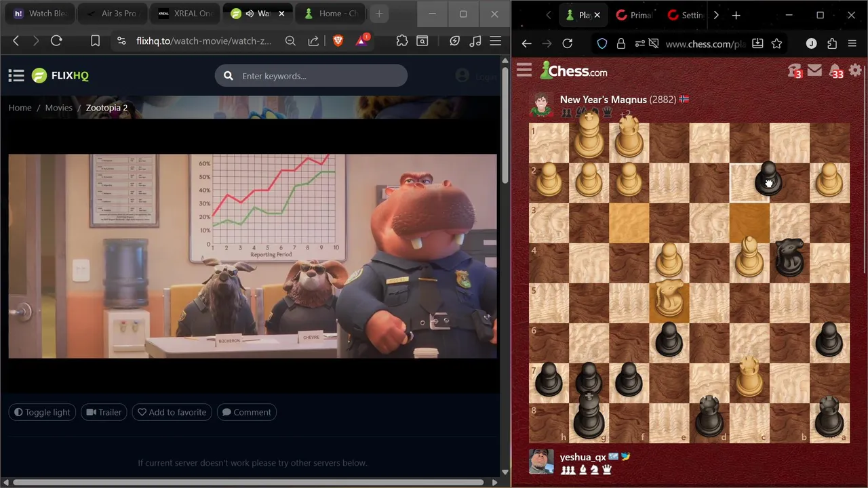The image size is (868, 488).
Task: Open the Chess.com hamburger menu
Action: coord(524,70)
